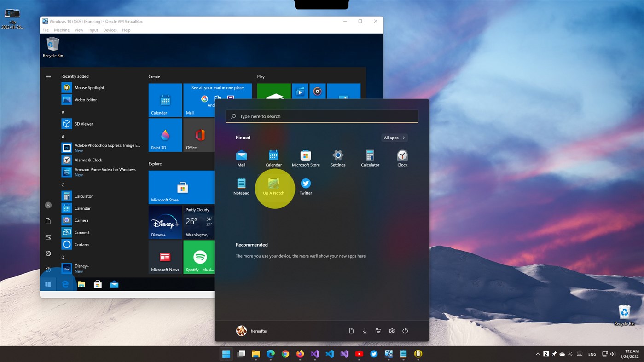Viewport: 644px width, 362px height.
Task: Open Downloads from the Start menu footer
Action: (364, 331)
